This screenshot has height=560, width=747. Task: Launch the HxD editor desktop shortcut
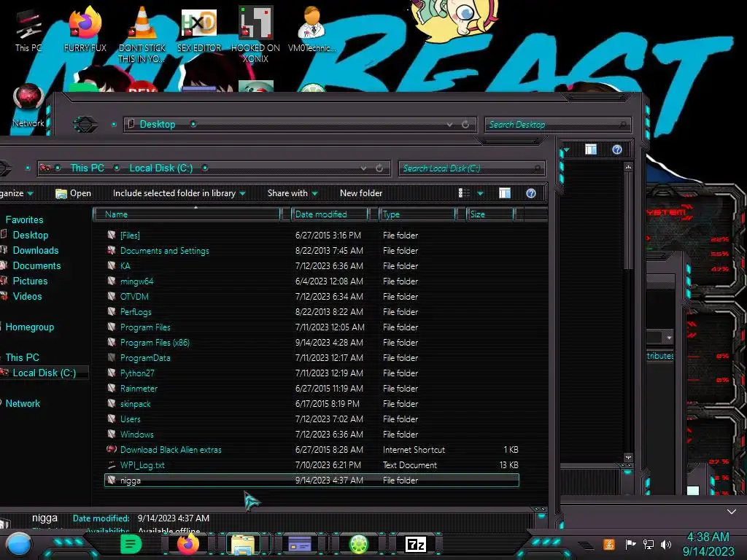198,29
